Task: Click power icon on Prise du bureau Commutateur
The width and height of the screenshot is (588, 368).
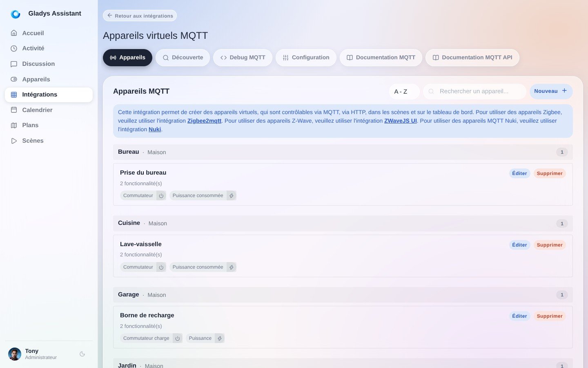Action: point(161,196)
